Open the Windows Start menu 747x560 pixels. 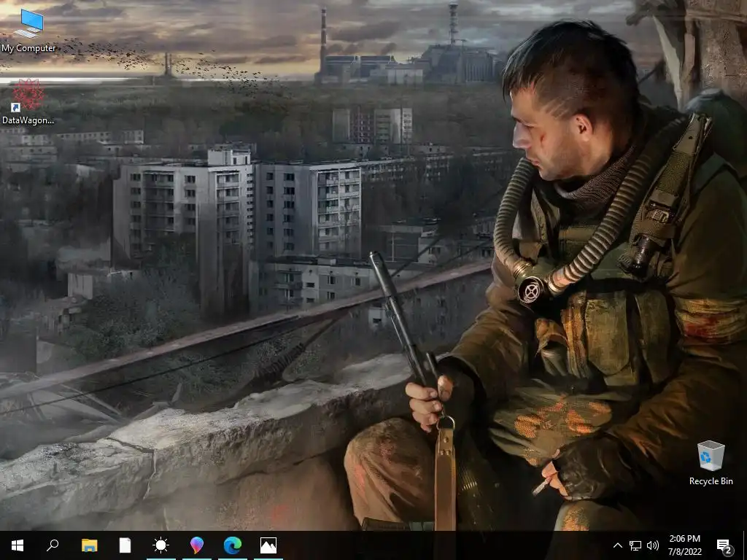coord(18,545)
